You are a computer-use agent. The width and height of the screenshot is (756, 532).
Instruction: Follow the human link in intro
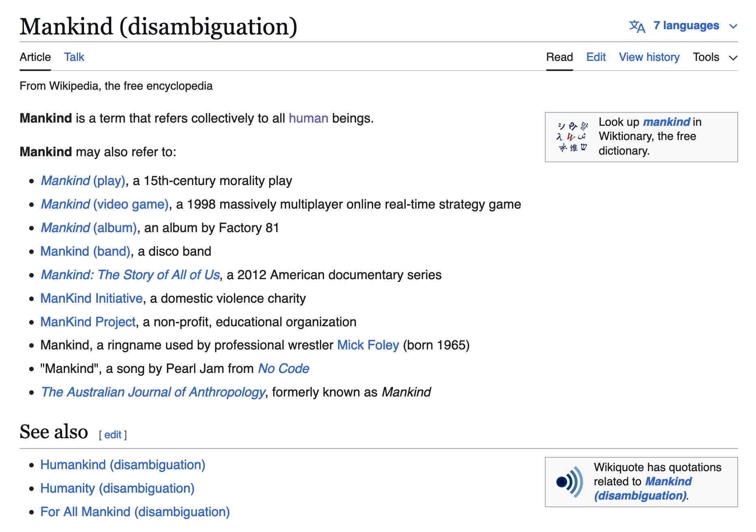pyautogui.click(x=309, y=118)
